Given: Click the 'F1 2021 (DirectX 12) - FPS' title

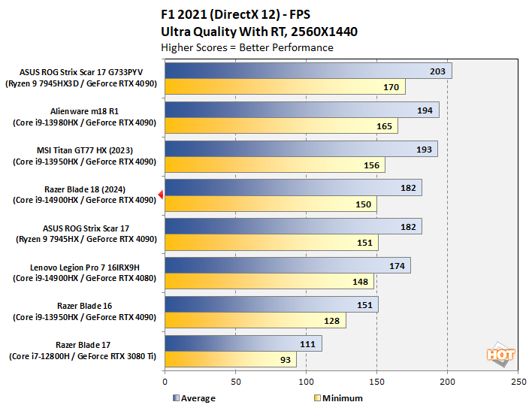Looking at the screenshot, I should [235, 14].
